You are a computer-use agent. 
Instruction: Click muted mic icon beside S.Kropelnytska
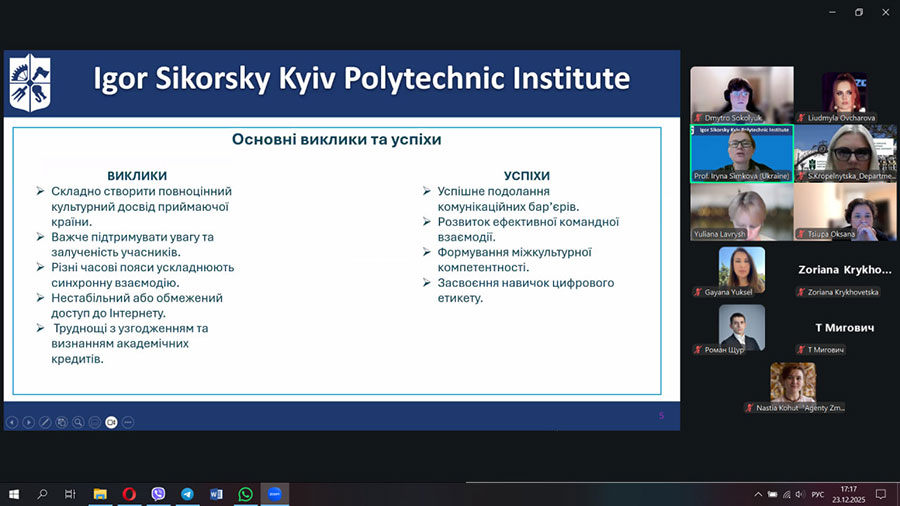tap(801, 176)
